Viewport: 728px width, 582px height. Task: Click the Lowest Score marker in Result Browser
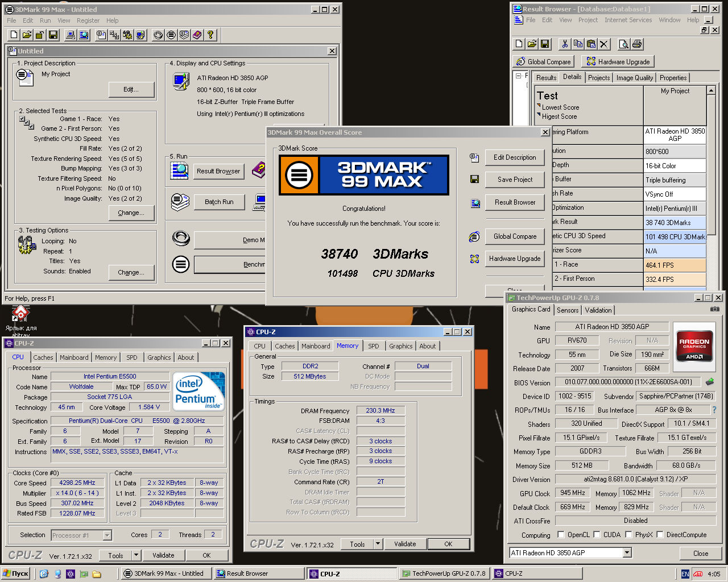coord(539,106)
